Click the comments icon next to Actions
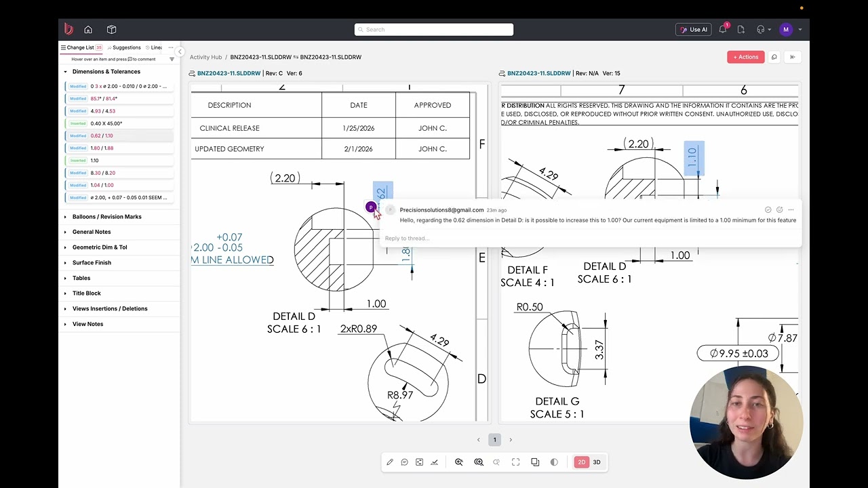868x488 pixels. point(774,57)
